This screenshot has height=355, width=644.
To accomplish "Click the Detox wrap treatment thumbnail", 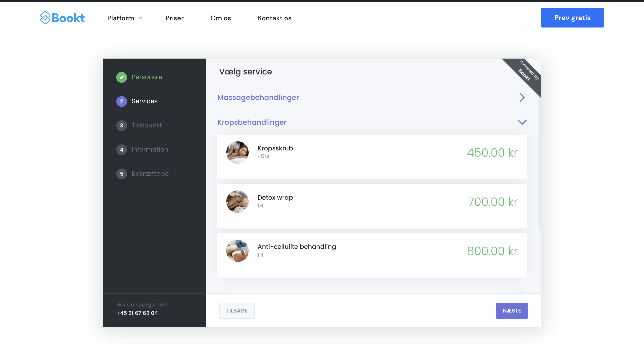I will [237, 201].
